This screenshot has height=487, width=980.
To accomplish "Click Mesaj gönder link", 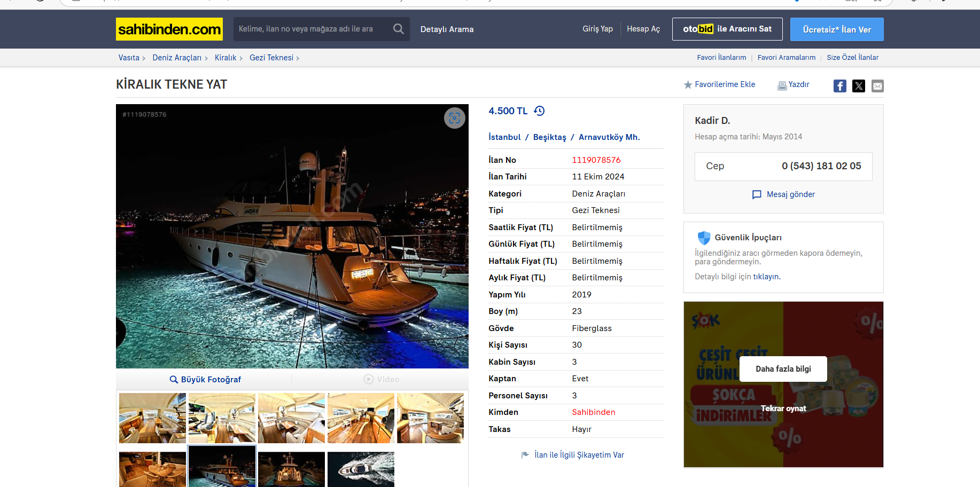I will pyautogui.click(x=791, y=194).
